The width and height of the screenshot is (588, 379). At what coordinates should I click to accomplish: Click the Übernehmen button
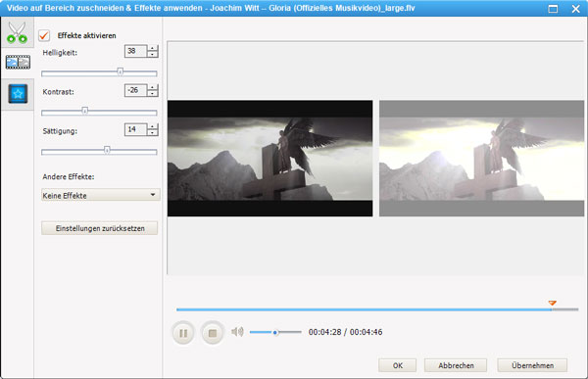[x=532, y=365]
